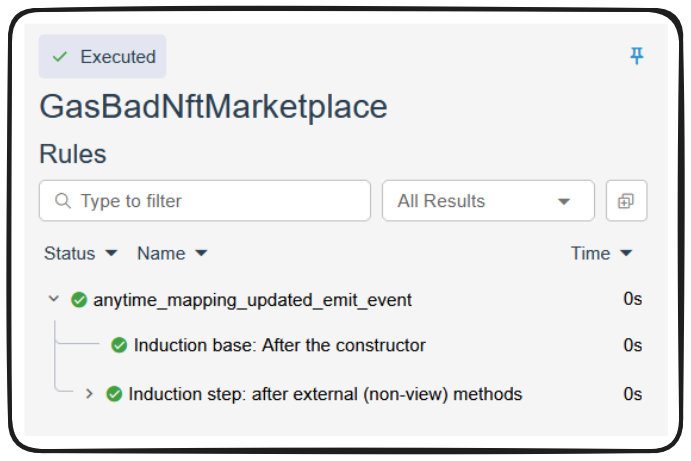The width and height of the screenshot is (691, 461).
Task: Click green check icon beside Induction step
Action: [114, 394]
